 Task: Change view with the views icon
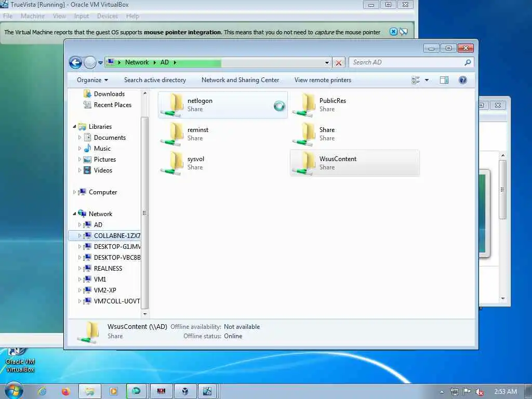(x=416, y=80)
